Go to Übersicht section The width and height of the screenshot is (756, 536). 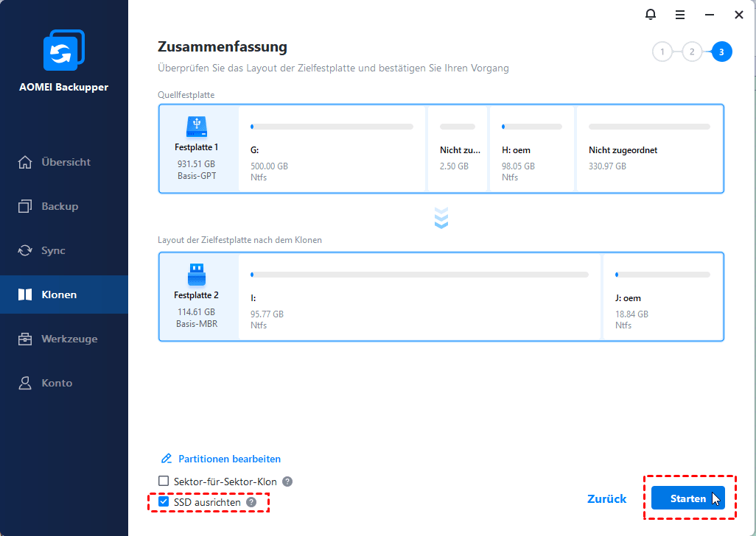coord(66,162)
